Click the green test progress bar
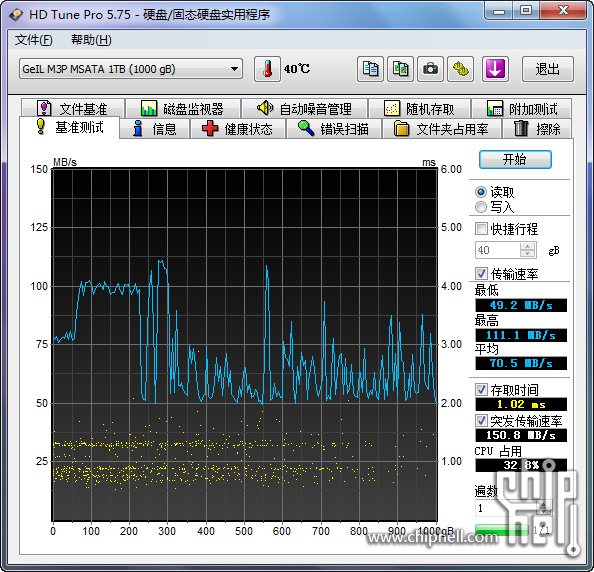This screenshot has width=594, height=572. 502,530
